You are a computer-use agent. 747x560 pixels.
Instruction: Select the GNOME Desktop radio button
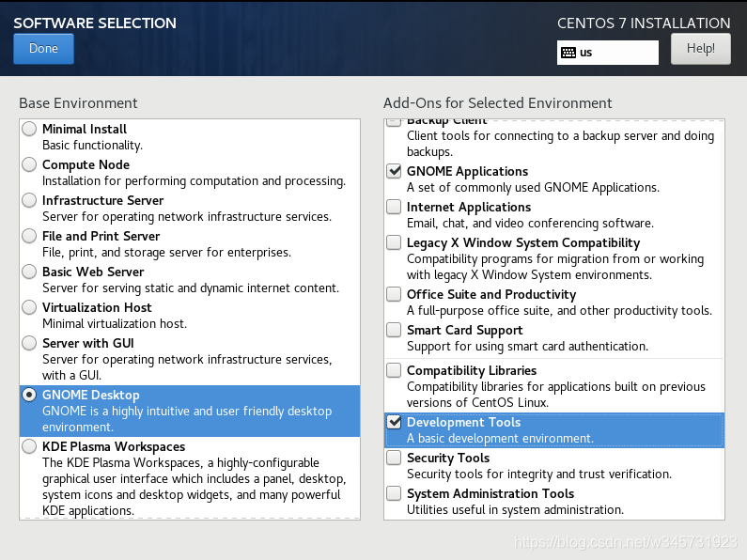30,396
